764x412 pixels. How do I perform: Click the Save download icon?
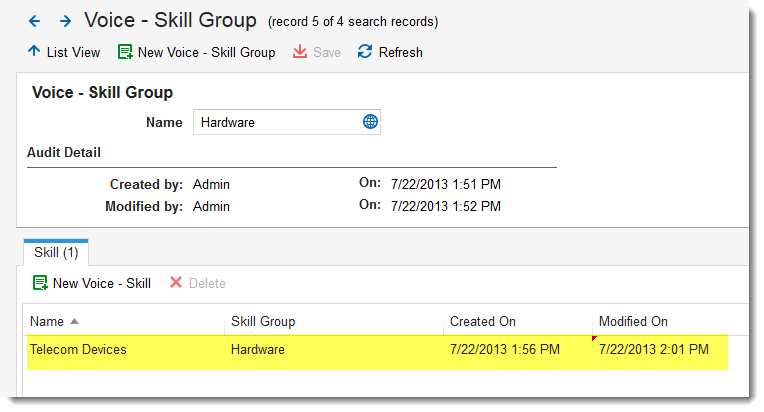(x=300, y=52)
